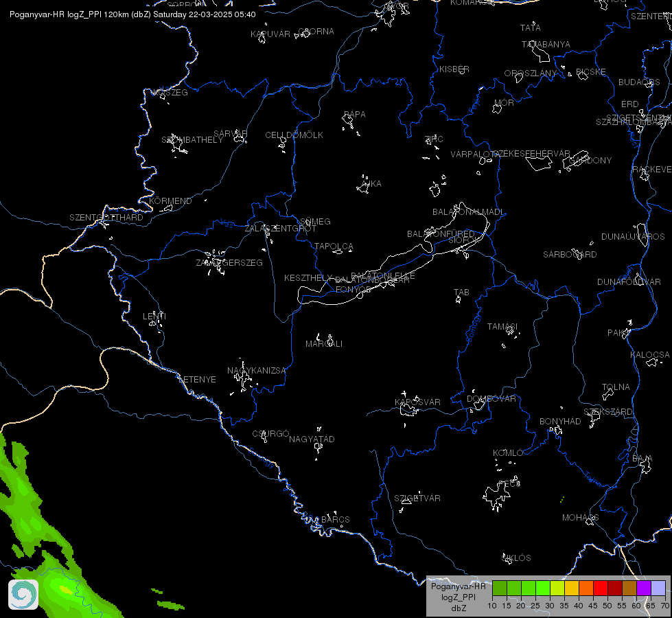Image resolution: width=672 pixels, height=618 pixels.
Task: Click the SÁRVÁR town label
Action: pyautogui.click(x=231, y=134)
